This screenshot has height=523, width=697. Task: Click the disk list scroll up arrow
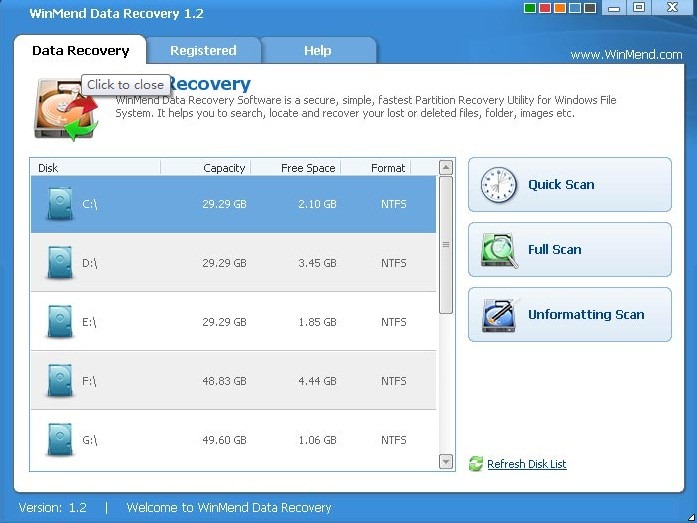pos(446,168)
